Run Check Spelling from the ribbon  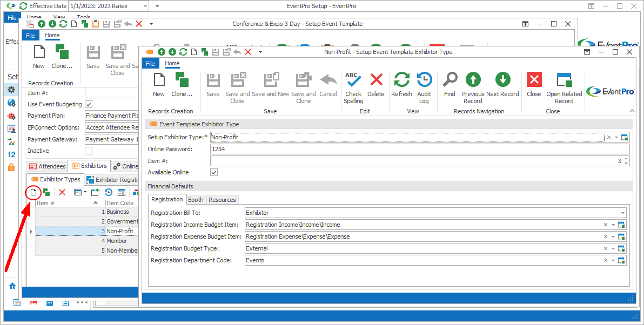pyautogui.click(x=354, y=88)
